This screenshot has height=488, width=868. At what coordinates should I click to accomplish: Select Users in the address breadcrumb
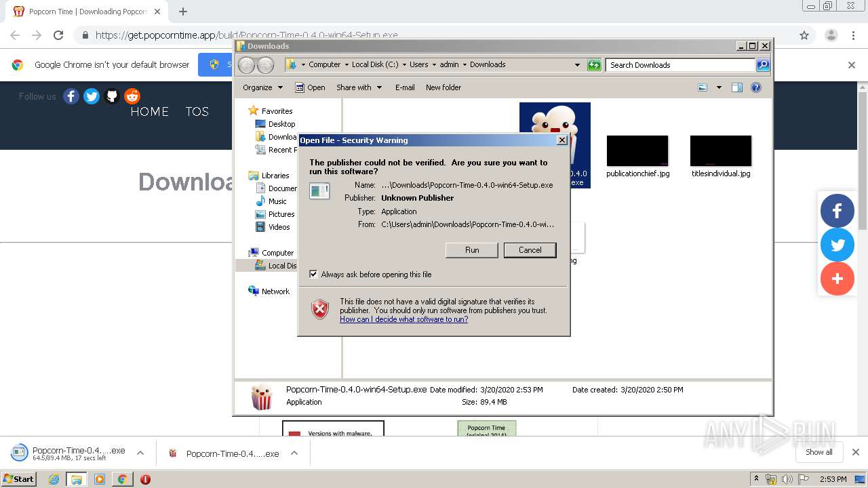click(418, 64)
